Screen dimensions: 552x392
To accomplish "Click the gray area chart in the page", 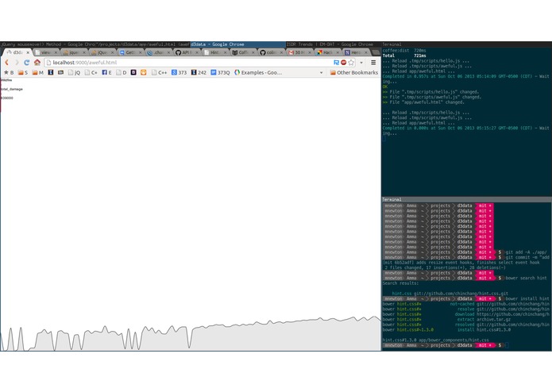I will pyautogui.click(x=191, y=334).
